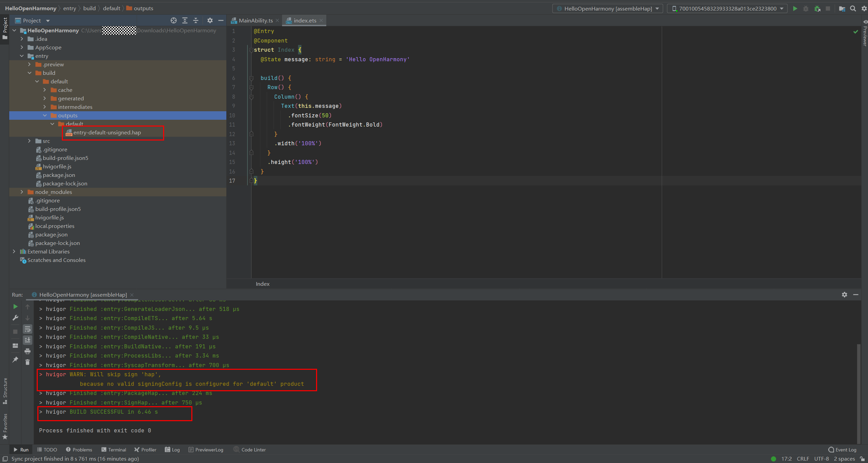
Task: Pin the Run tab
Action: pyautogui.click(x=15, y=360)
